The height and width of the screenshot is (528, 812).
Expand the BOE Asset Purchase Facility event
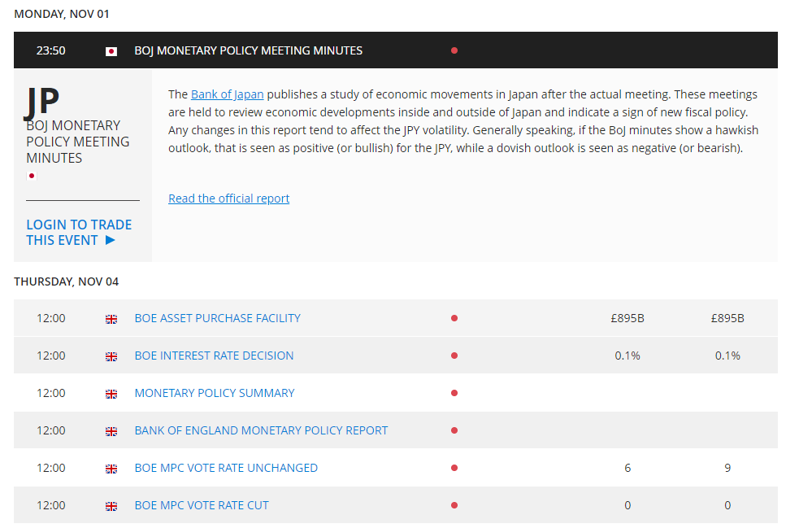click(x=217, y=318)
